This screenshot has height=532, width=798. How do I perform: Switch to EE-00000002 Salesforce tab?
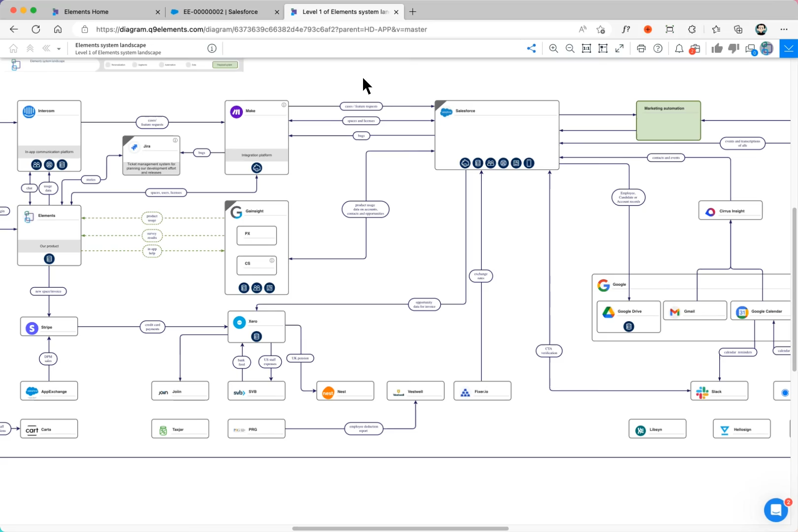(x=224, y=11)
